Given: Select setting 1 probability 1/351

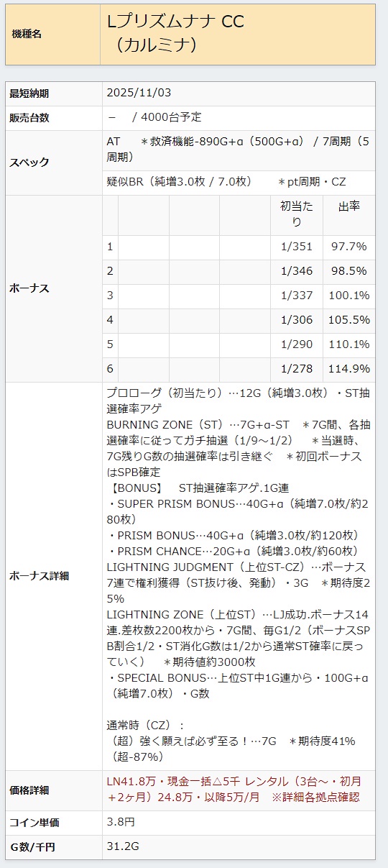Looking at the screenshot, I should click(297, 247).
